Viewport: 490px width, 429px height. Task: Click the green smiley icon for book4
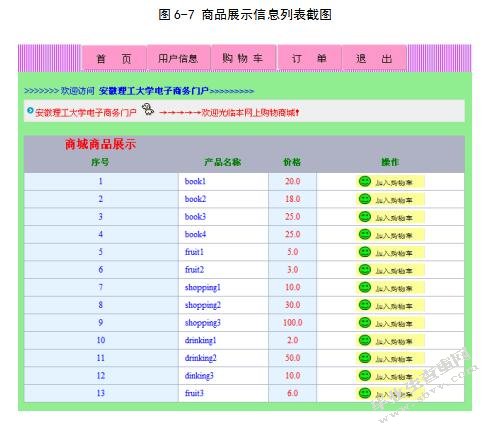tap(365, 234)
